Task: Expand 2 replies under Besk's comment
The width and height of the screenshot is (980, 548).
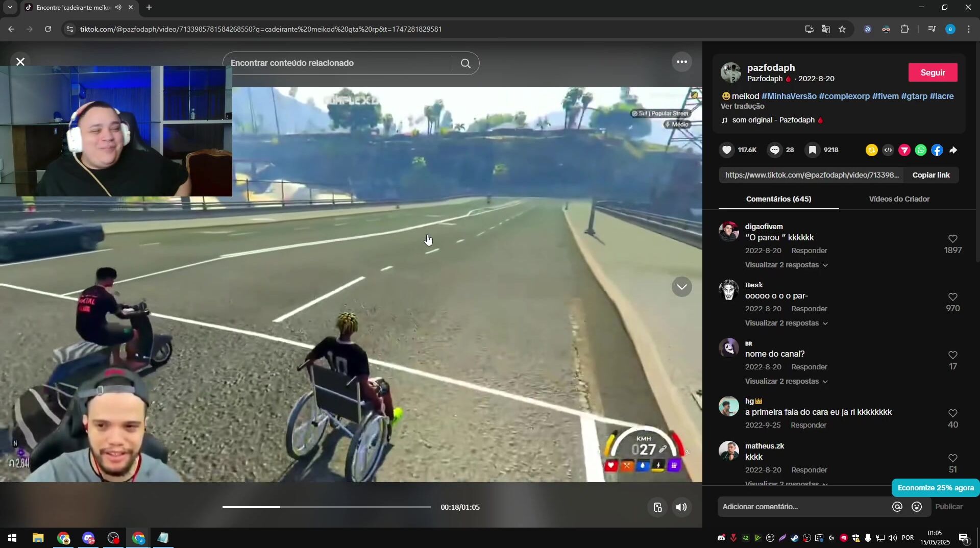Action: point(786,323)
